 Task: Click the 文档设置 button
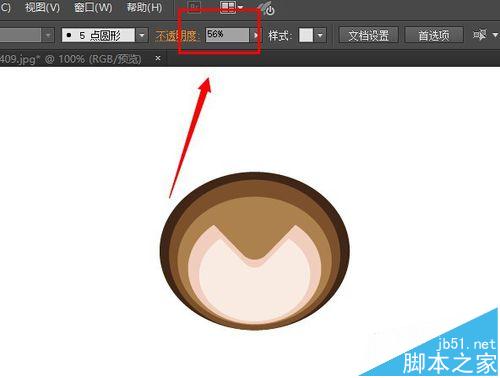[368, 35]
